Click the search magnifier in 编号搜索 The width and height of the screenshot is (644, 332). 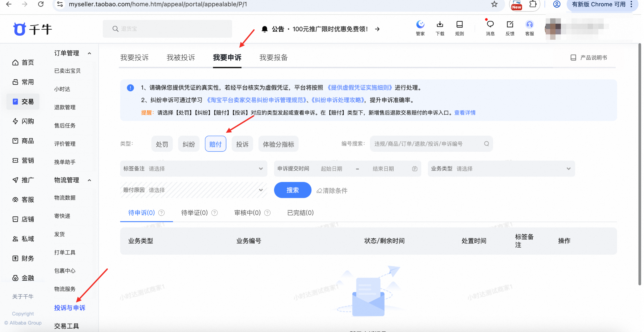[486, 144]
